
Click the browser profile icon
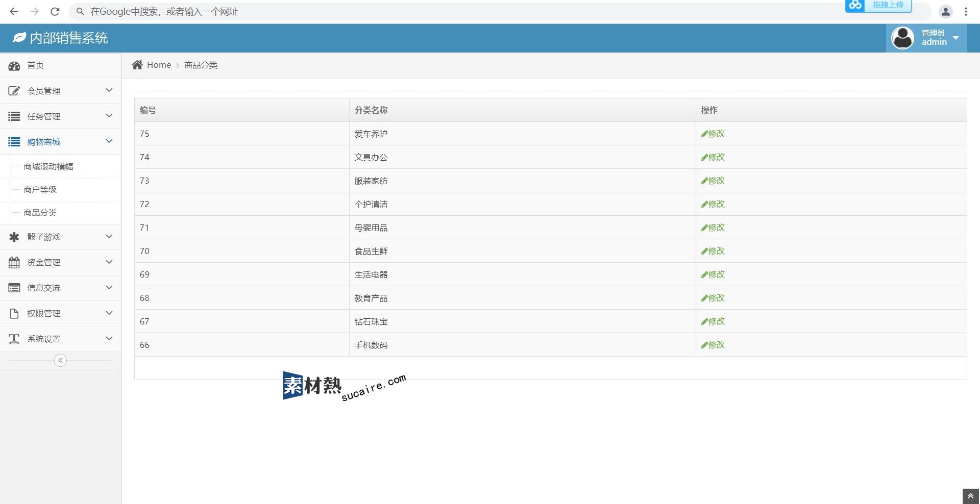pyautogui.click(x=945, y=11)
